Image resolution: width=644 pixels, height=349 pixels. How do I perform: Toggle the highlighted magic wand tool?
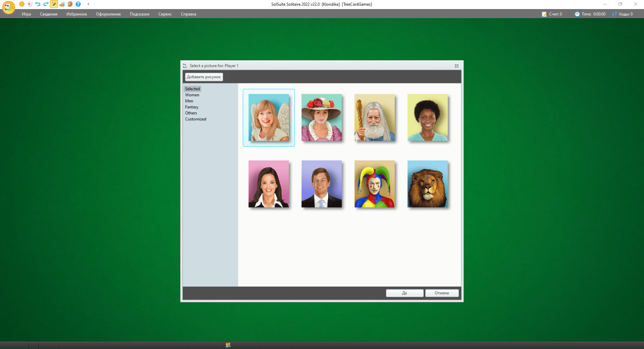(54, 4)
